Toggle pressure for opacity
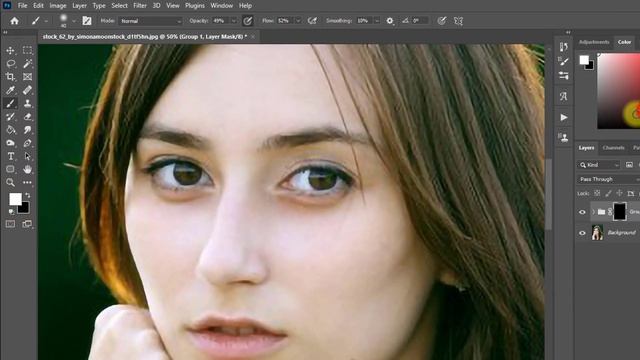The image size is (640, 360). pyautogui.click(x=248, y=21)
